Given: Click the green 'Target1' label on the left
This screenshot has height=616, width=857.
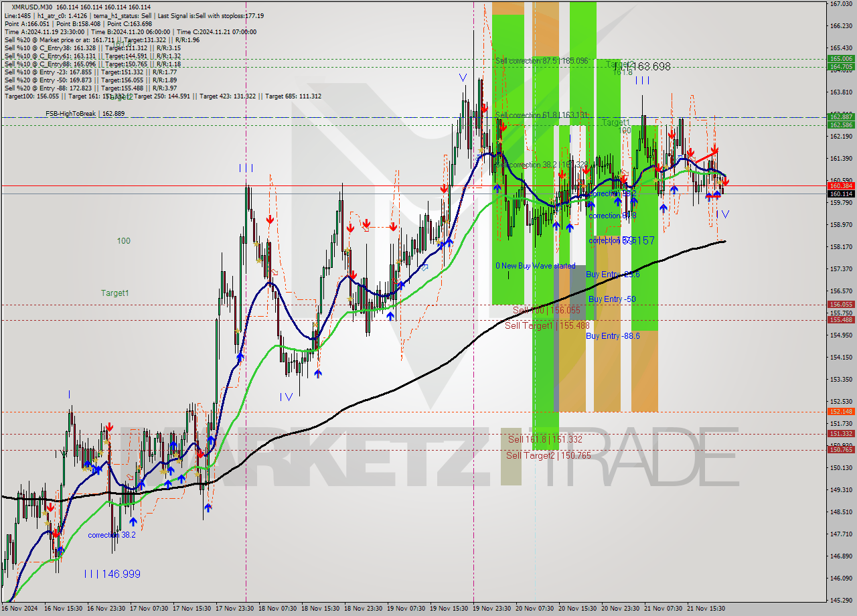Looking at the screenshot, I should (115, 293).
